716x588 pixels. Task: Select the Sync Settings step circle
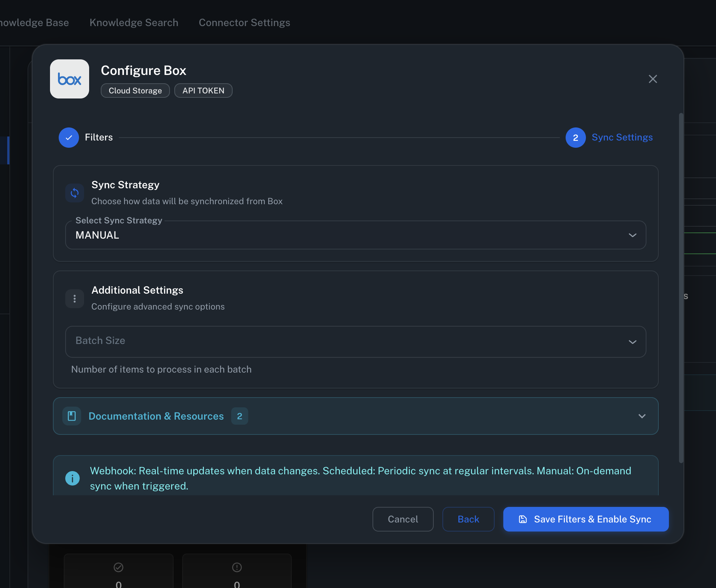(x=575, y=138)
